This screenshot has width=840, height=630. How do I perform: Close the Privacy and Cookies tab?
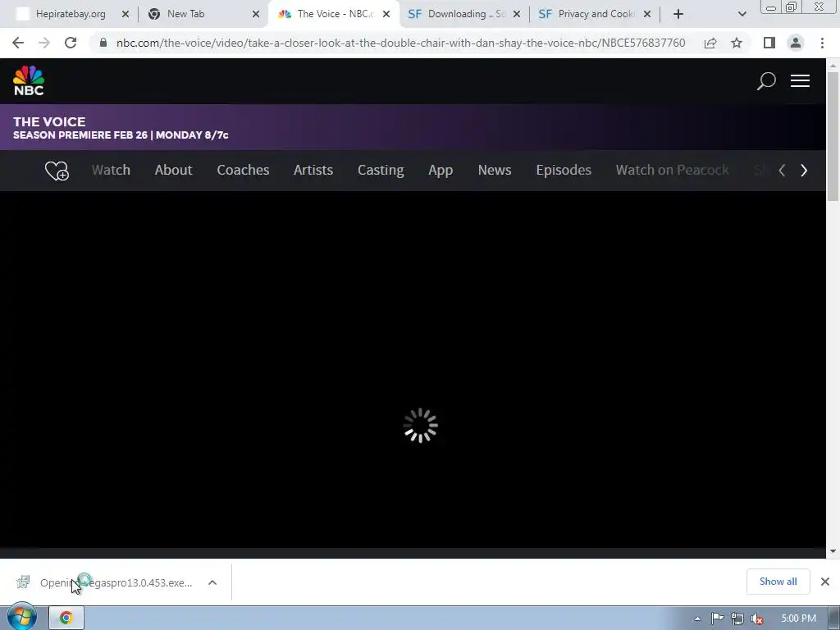pyautogui.click(x=647, y=15)
